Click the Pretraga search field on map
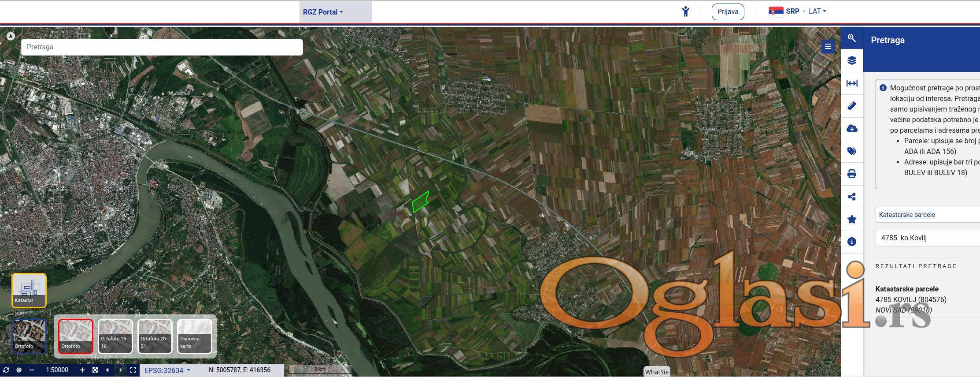The height and width of the screenshot is (377, 980). pyautogui.click(x=162, y=47)
